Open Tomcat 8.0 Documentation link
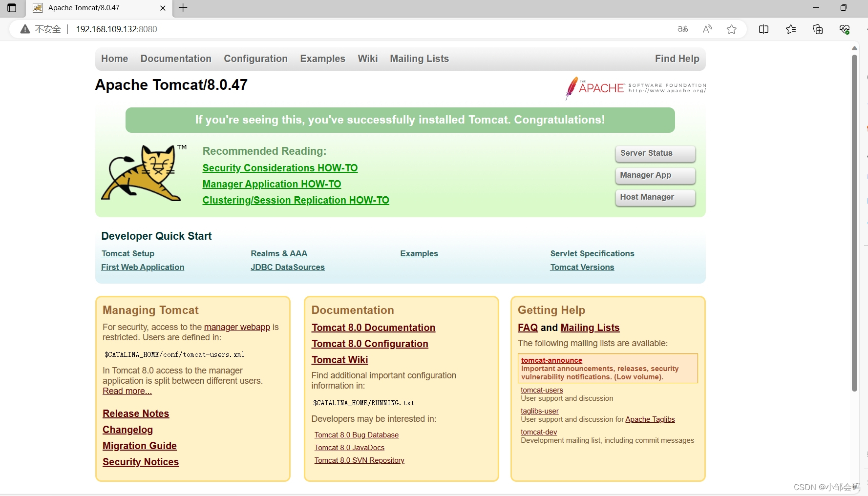Image resolution: width=868 pixels, height=496 pixels. (x=374, y=328)
